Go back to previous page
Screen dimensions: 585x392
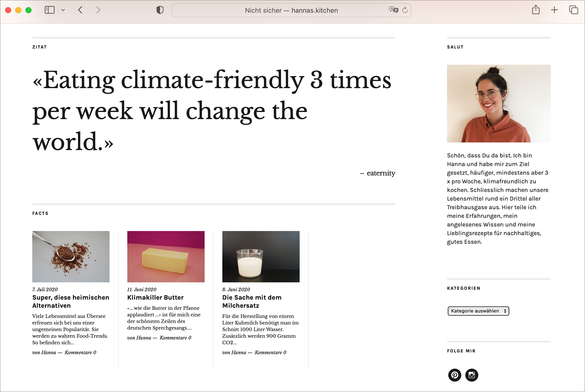pyautogui.click(x=80, y=10)
